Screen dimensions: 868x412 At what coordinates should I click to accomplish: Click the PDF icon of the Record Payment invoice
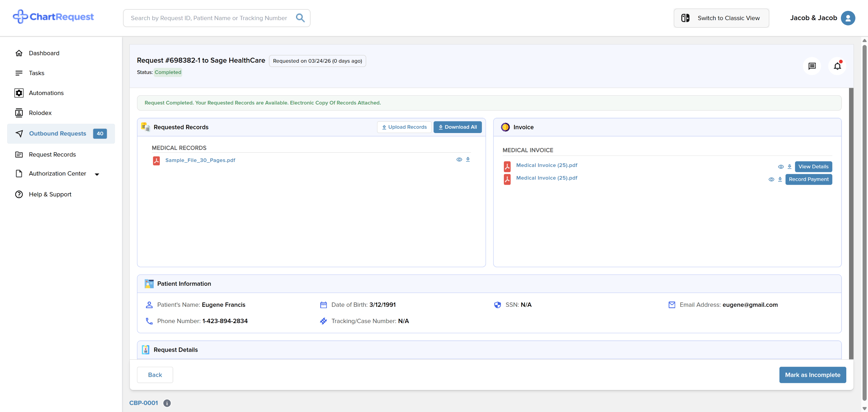coord(507,179)
